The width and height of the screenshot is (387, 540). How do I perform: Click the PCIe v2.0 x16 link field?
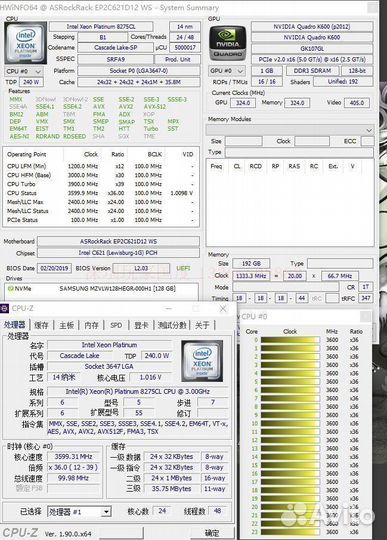pyautogui.click(x=312, y=59)
